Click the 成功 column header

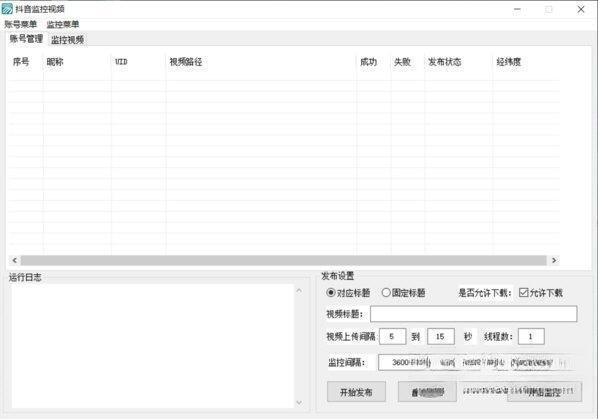click(374, 62)
